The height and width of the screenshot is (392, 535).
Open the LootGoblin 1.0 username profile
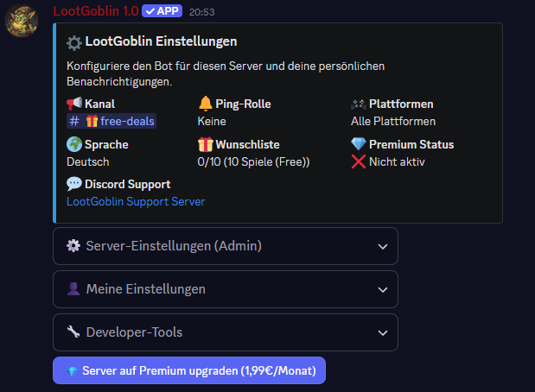point(95,11)
